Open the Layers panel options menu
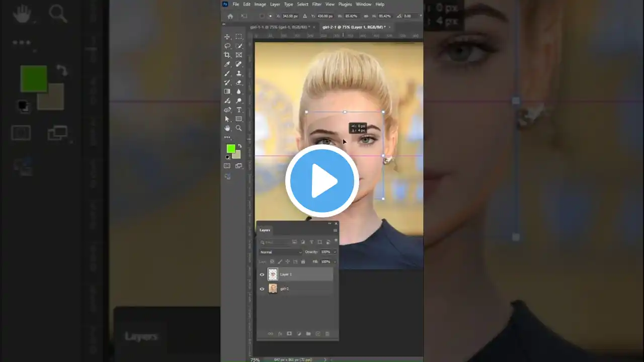Screen dimensions: 644x362 (335, 230)
